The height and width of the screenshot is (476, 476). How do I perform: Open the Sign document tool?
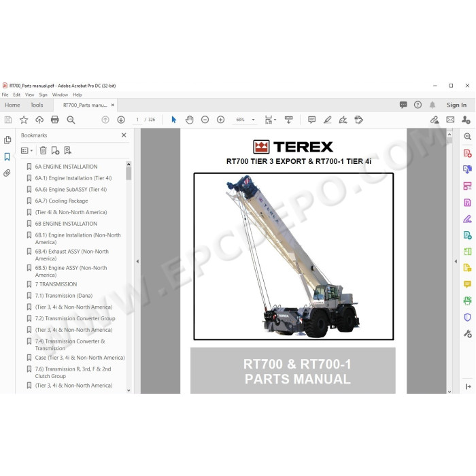tap(343, 120)
